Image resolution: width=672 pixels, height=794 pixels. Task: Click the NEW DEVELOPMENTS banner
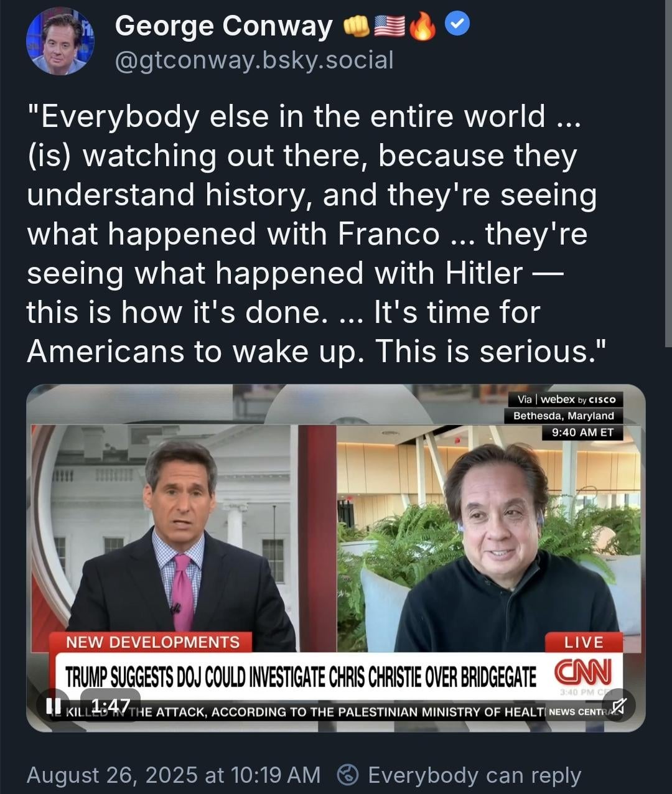[152, 642]
